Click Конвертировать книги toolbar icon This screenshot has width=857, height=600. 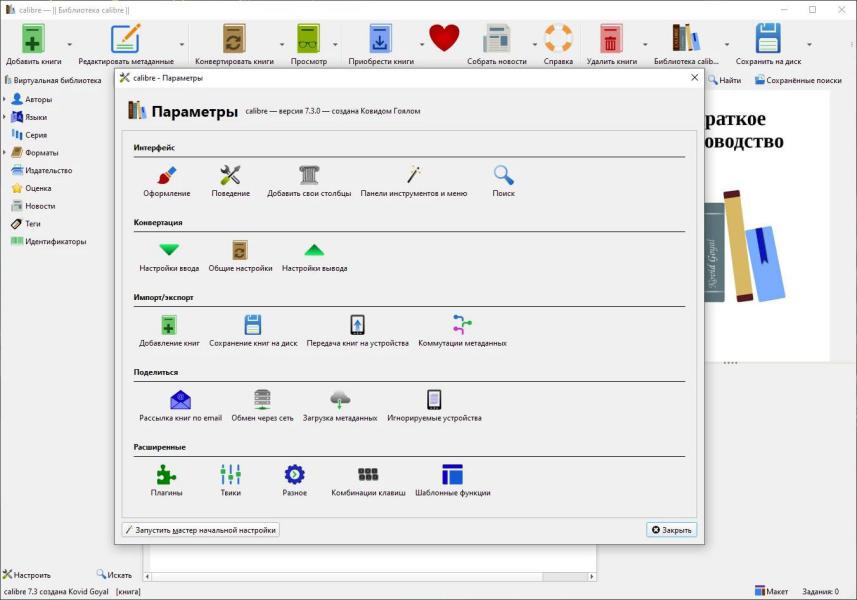[234, 44]
